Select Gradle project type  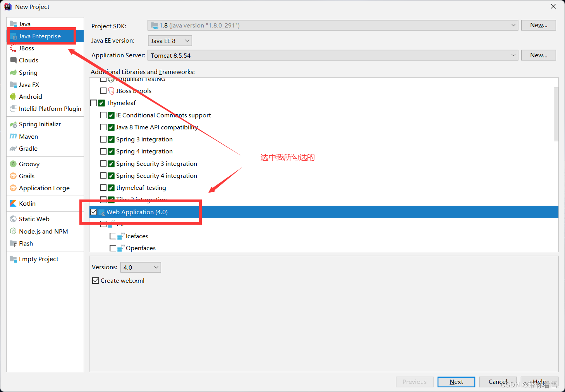[45, 148]
